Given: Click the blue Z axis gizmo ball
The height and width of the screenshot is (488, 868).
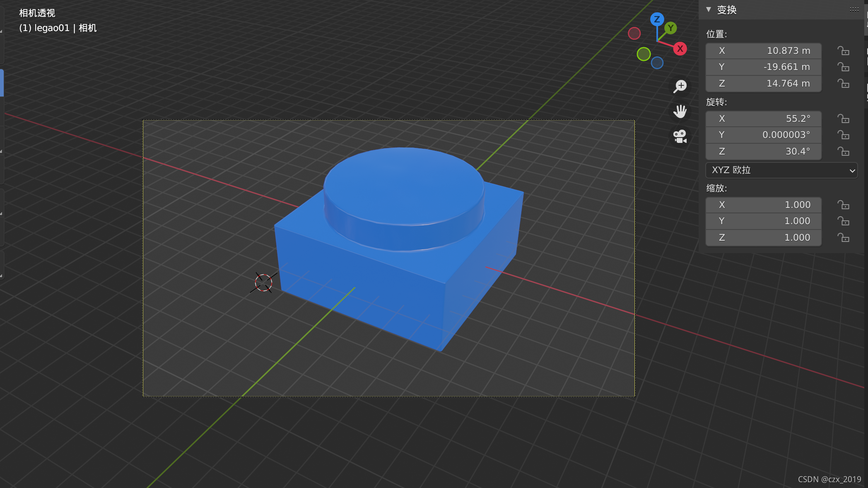Looking at the screenshot, I should point(657,19).
